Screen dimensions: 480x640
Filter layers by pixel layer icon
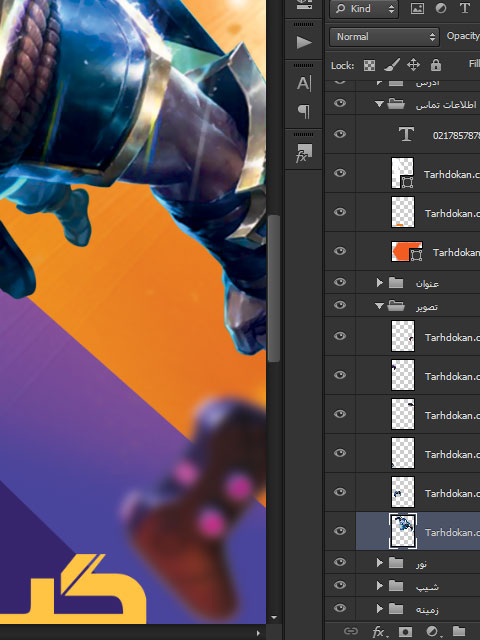tap(417, 9)
